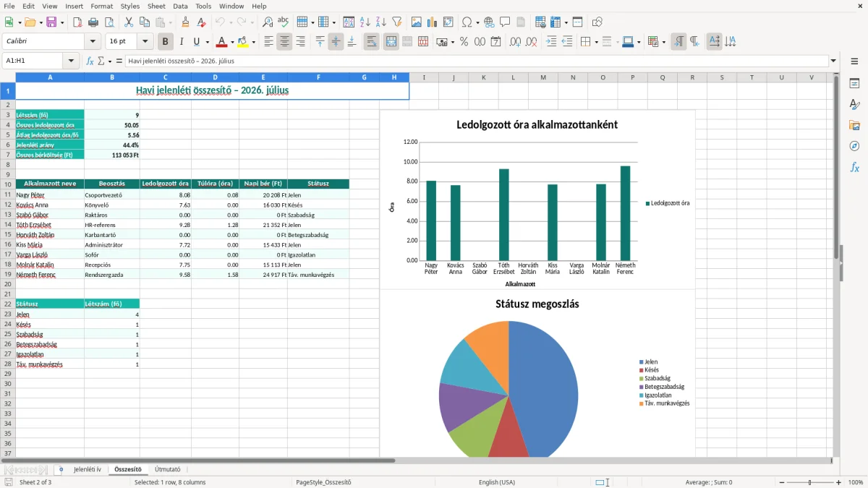This screenshot has width=868, height=488.
Task: Open background color dropdown arrow
Action: click(253, 42)
